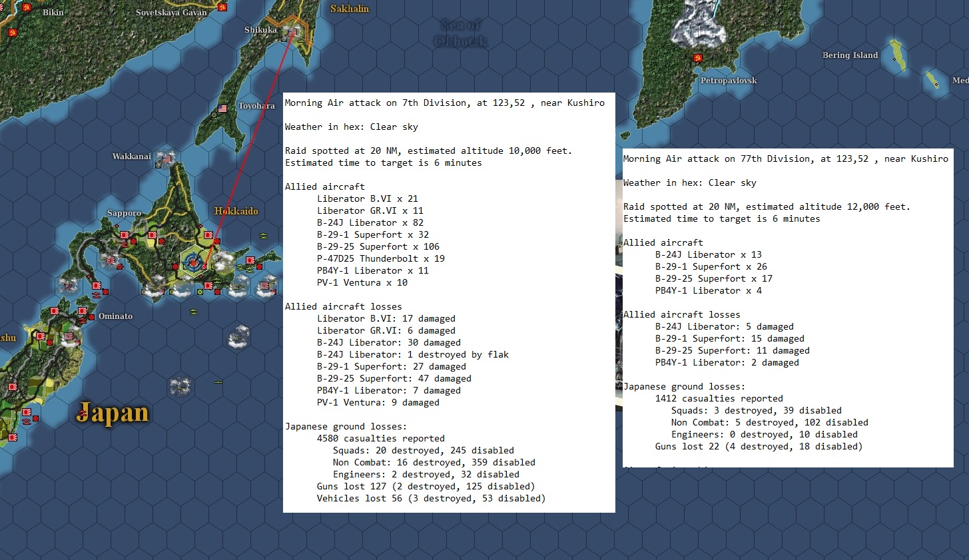The width and height of the screenshot is (969, 560).
Task: Select the 'Liberator GR.VI x 11' aircraft line
Action: tap(370, 210)
